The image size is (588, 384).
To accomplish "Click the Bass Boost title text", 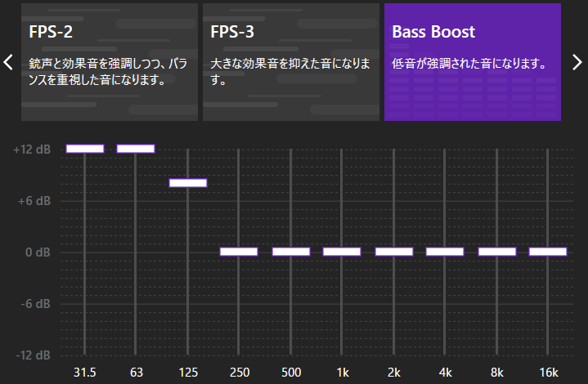I will coord(433,33).
